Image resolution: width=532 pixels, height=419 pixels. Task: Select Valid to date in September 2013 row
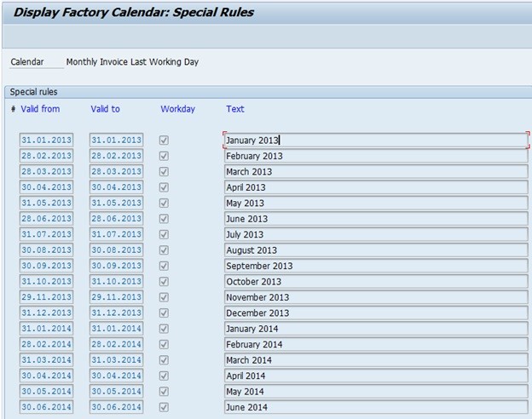point(116,266)
